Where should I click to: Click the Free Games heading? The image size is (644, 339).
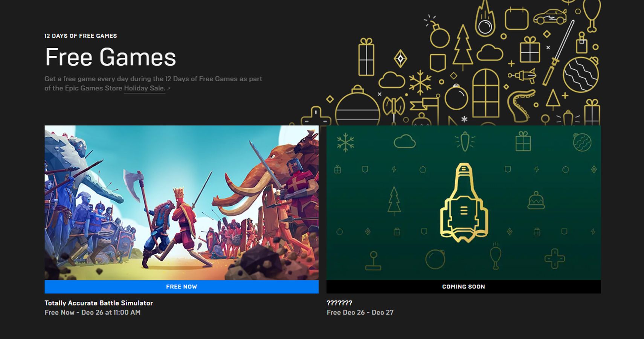click(x=110, y=57)
